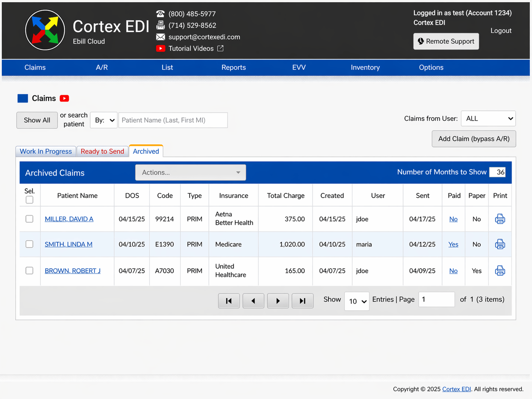Click the Total Charge column header
Screen dimensions: 532x399
[286, 196]
